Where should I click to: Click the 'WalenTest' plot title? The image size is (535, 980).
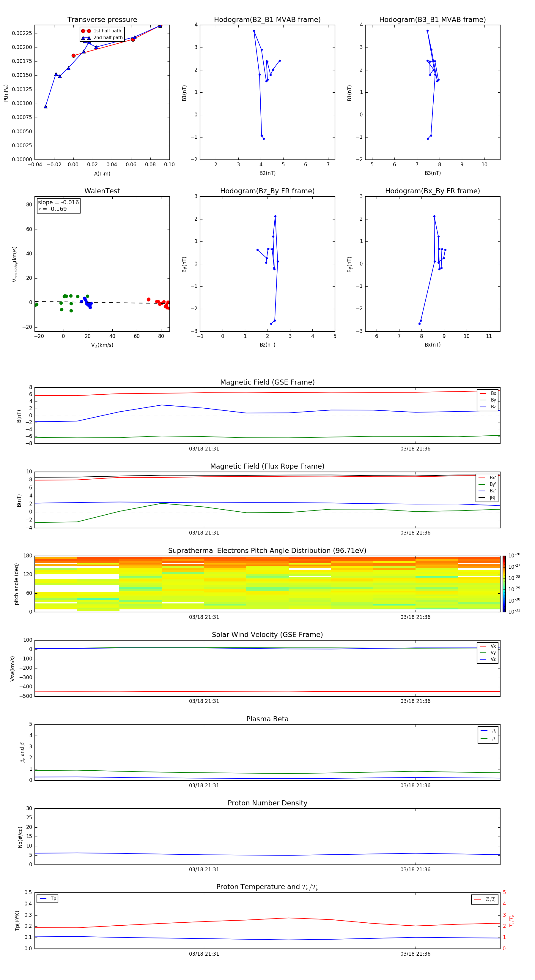[x=102, y=191]
